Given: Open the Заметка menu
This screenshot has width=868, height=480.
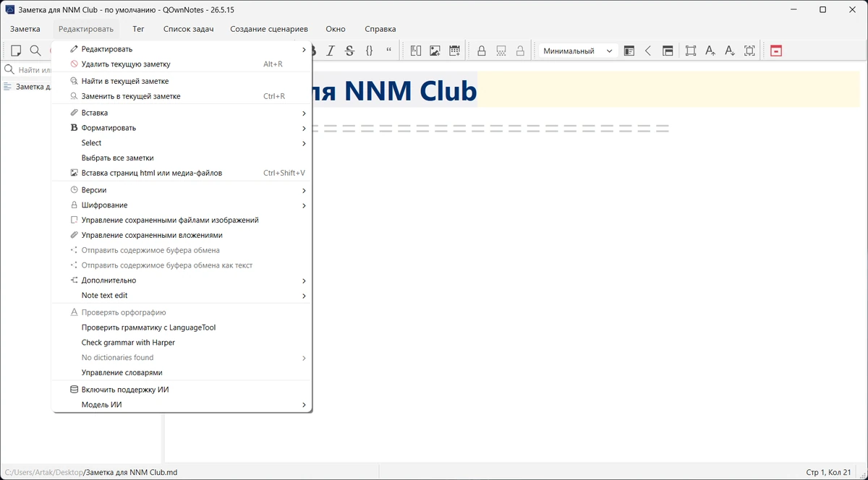Looking at the screenshot, I should (x=25, y=30).
